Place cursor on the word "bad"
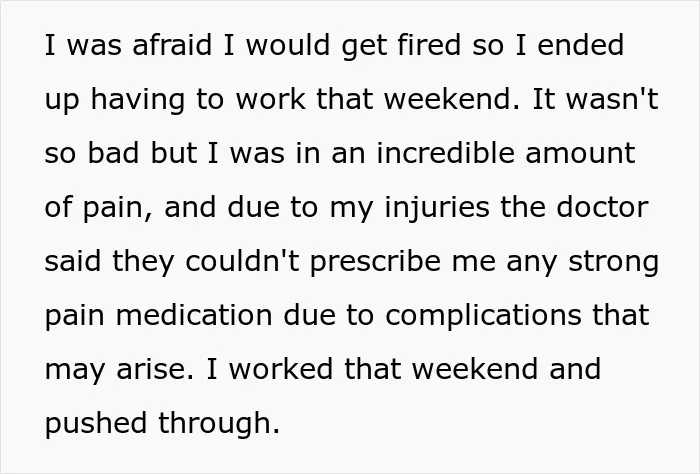 (113, 153)
